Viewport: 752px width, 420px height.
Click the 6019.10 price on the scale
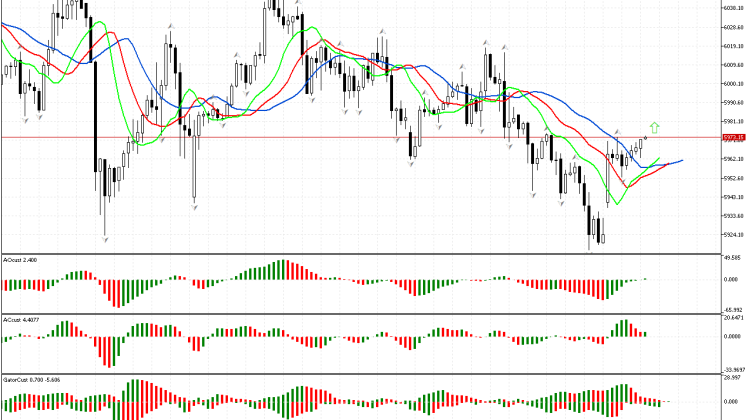[x=733, y=45]
